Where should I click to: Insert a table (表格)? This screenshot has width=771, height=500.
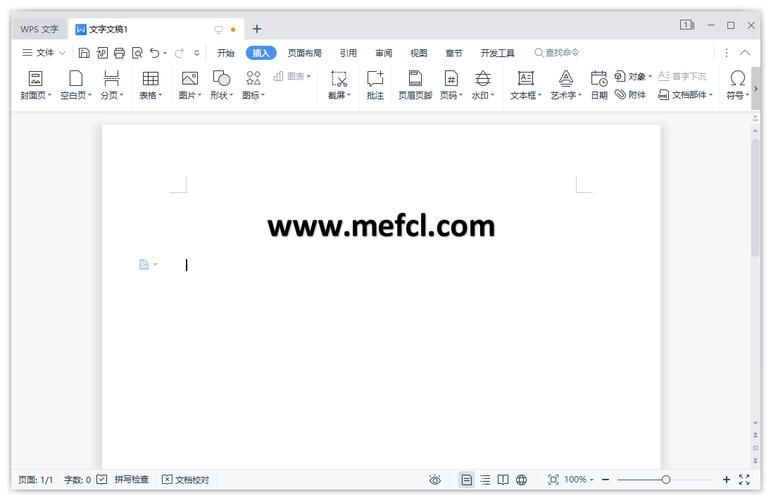click(150, 85)
